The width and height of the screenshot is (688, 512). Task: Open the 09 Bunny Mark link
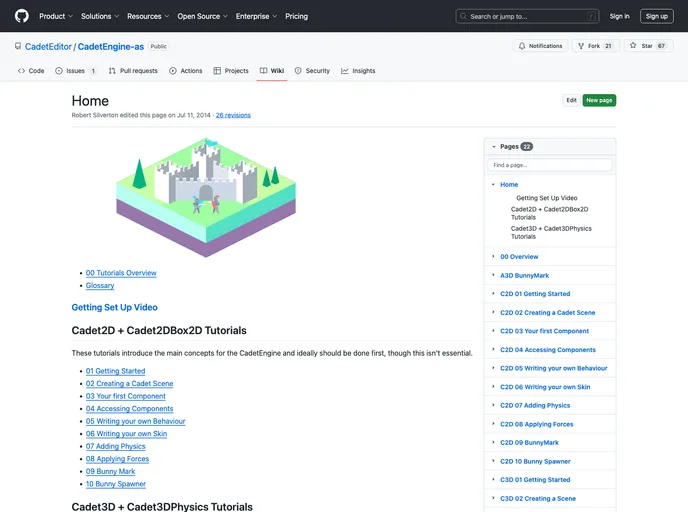pos(111,471)
